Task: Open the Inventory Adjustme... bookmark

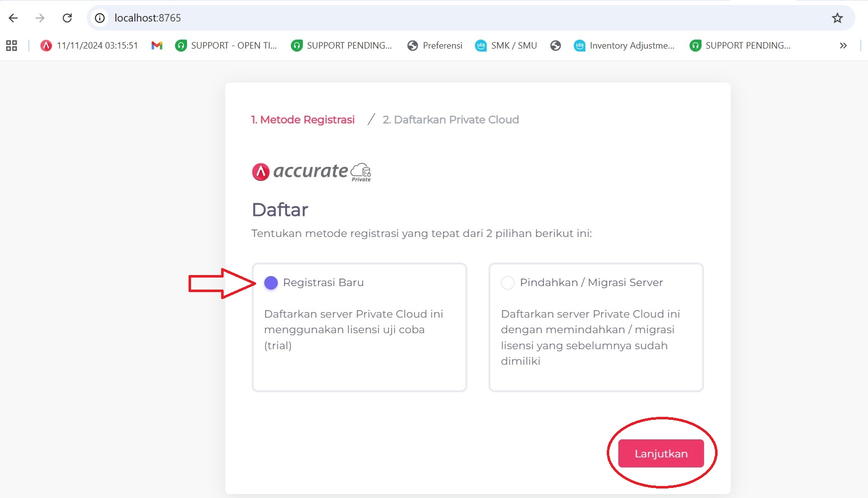Action: [624, 46]
